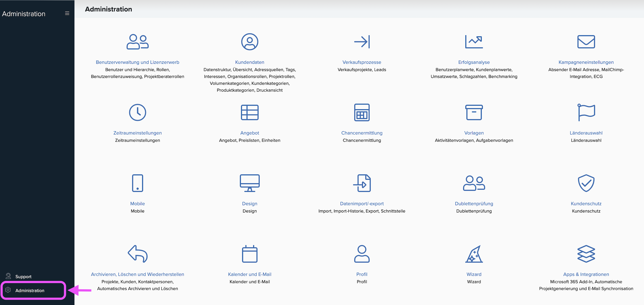This screenshot has height=305, width=644.
Task: Open the Zeitraumeinstellungen link
Action: pyautogui.click(x=137, y=133)
